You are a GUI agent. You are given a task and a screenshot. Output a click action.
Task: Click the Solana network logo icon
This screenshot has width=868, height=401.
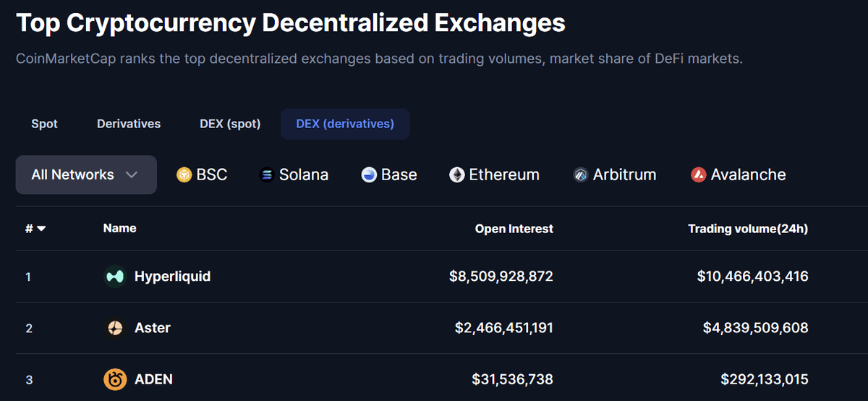[267, 174]
